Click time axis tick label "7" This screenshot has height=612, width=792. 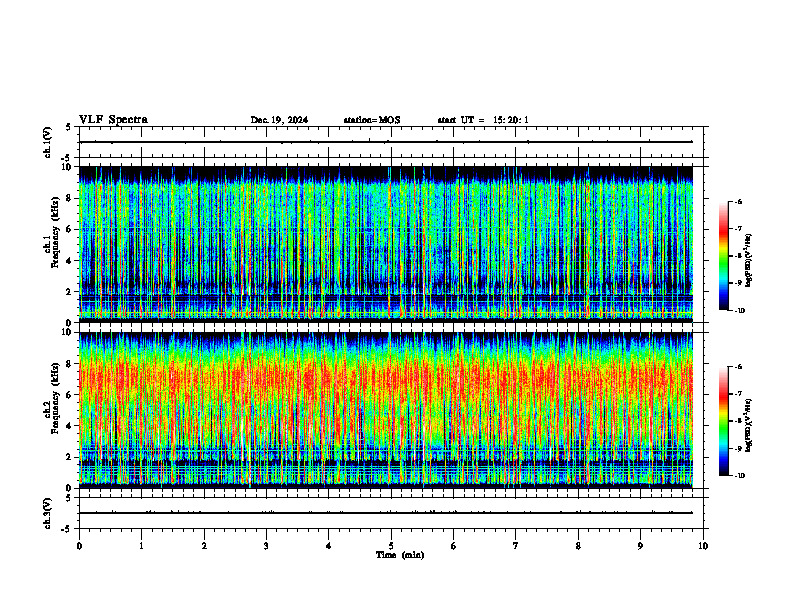click(x=516, y=546)
